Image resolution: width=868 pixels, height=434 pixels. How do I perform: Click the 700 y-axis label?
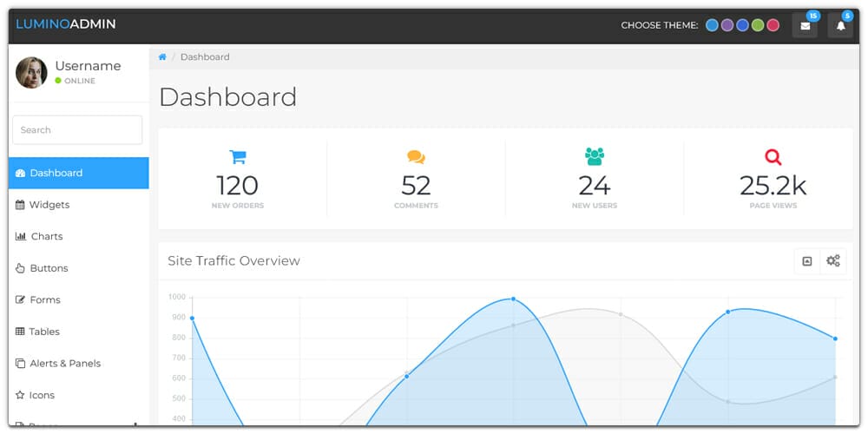point(179,358)
